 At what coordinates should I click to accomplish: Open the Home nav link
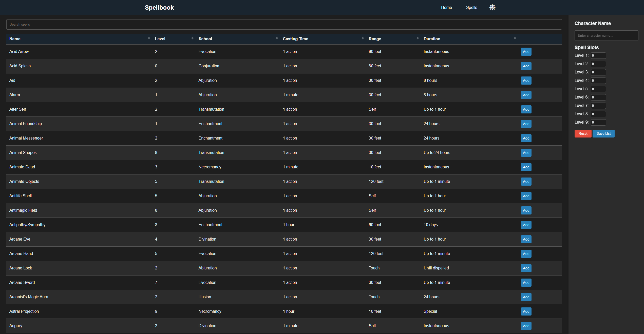(446, 7)
